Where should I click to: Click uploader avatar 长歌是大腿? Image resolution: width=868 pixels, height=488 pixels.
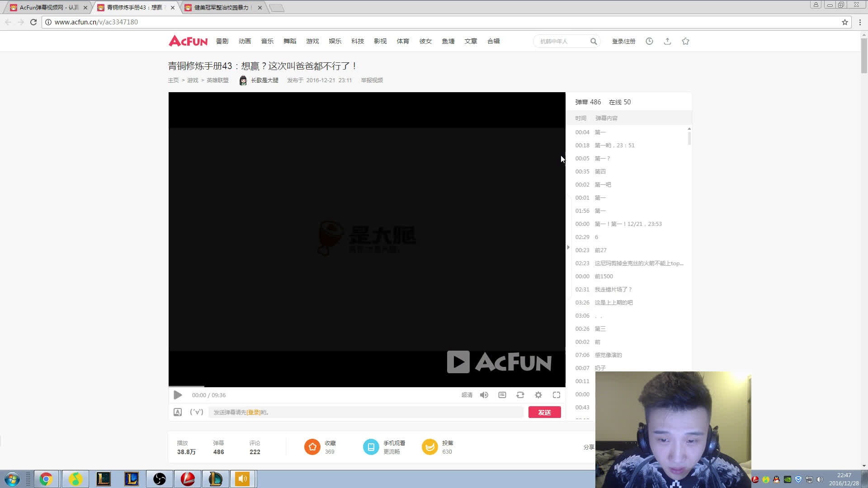[x=243, y=80]
